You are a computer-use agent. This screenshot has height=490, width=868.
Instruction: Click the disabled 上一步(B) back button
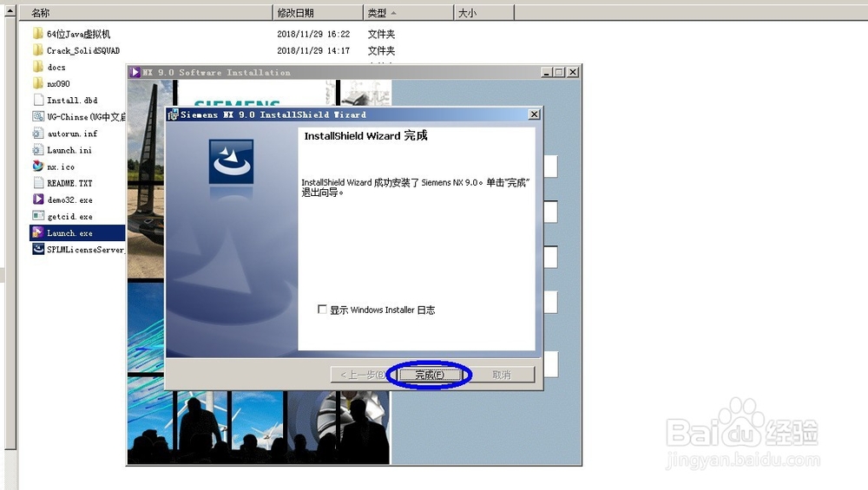pyautogui.click(x=362, y=375)
